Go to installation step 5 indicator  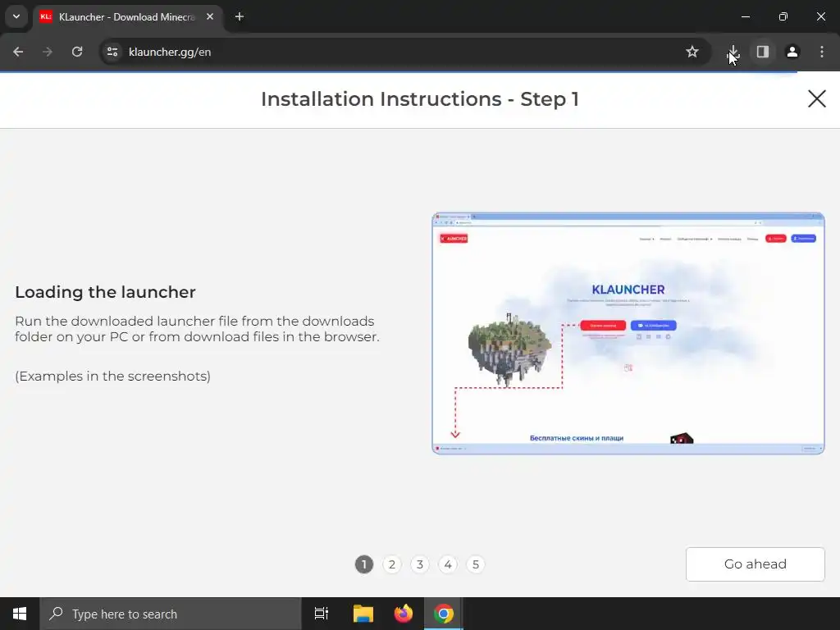pyautogui.click(x=476, y=564)
